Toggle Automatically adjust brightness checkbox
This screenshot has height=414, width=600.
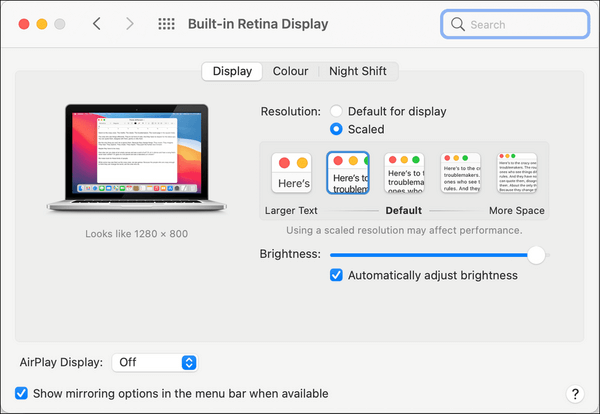click(337, 275)
